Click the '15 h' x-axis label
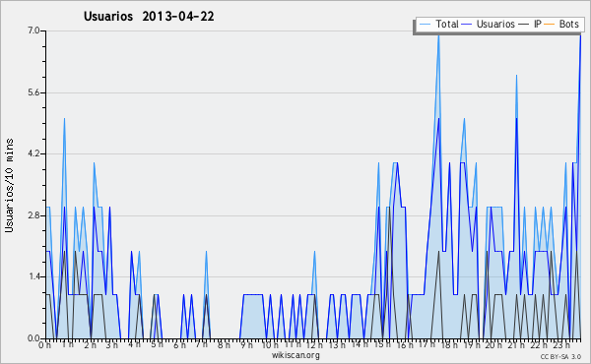Screen dimensions: 591x364 pos(382,344)
